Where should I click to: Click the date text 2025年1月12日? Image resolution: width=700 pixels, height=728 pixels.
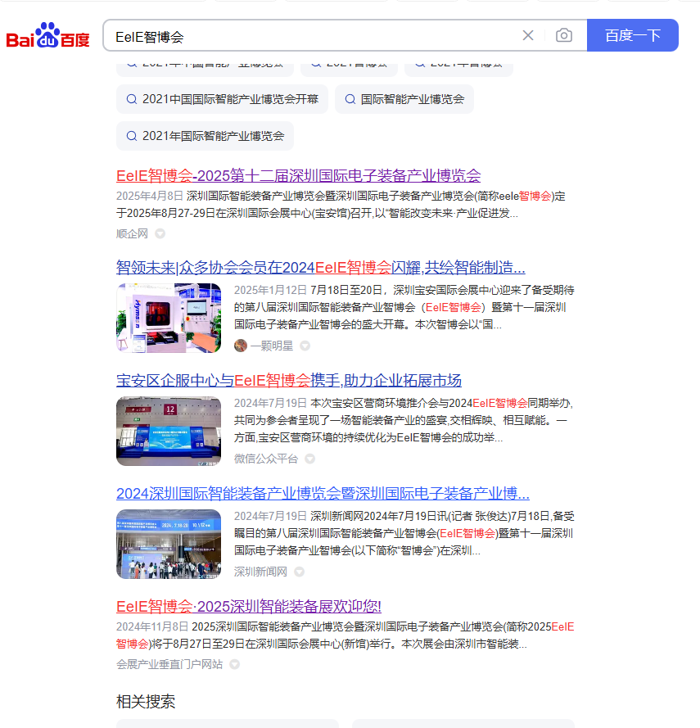[270, 290]
